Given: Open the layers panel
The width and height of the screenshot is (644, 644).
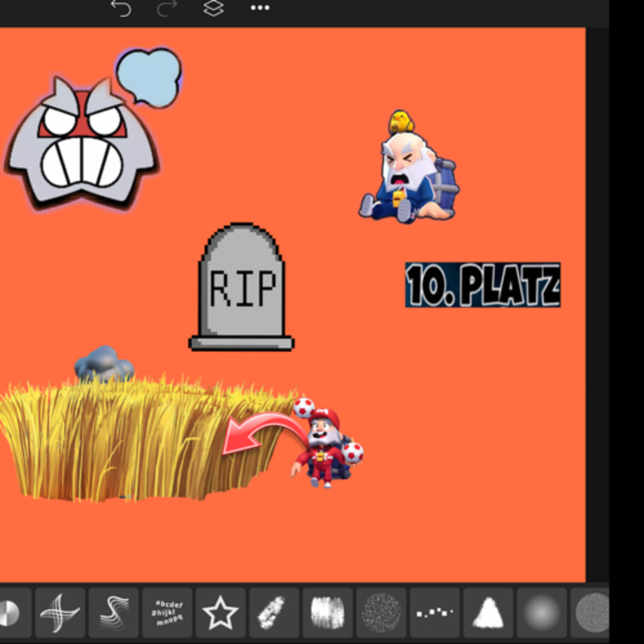Looking at the screenshot, I should tap(213, 8).
